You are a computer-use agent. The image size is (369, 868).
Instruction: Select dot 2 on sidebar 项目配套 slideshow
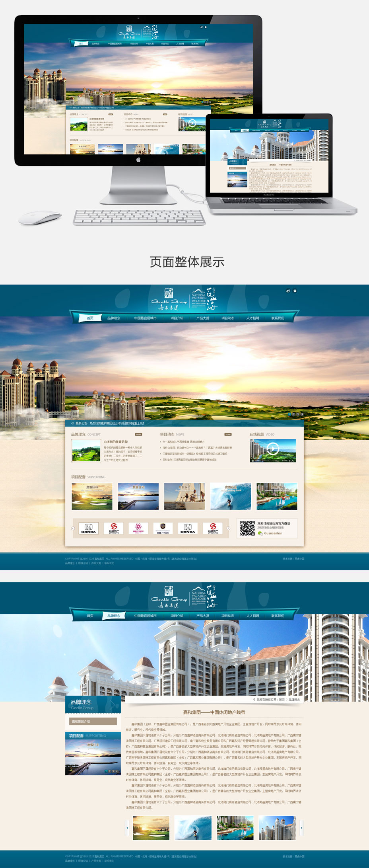[109, 771]
